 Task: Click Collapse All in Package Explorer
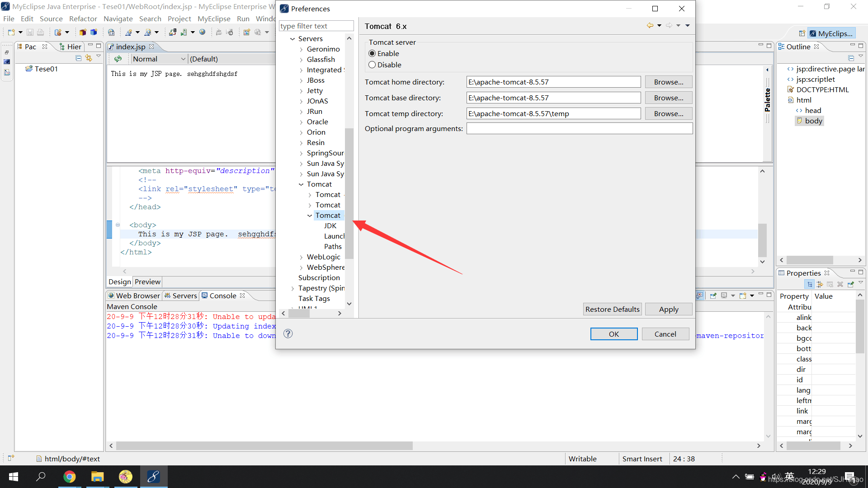coord(78,58)
